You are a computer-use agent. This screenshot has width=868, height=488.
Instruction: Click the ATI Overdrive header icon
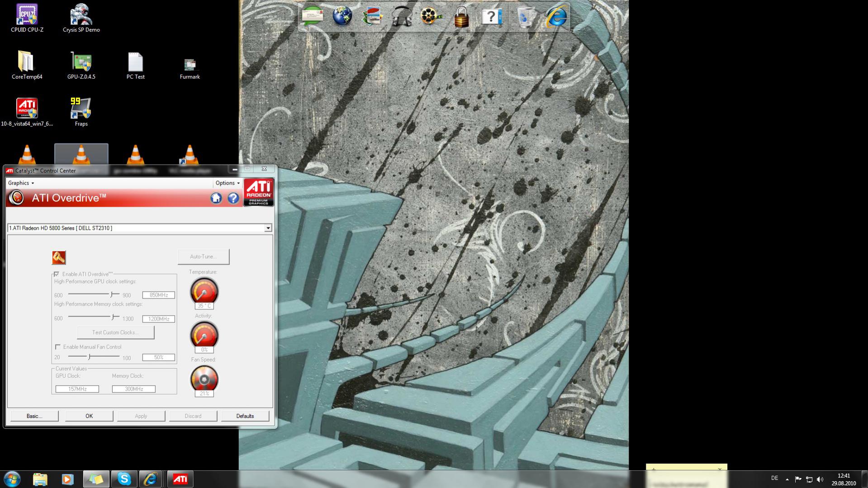tap(17, 198)
